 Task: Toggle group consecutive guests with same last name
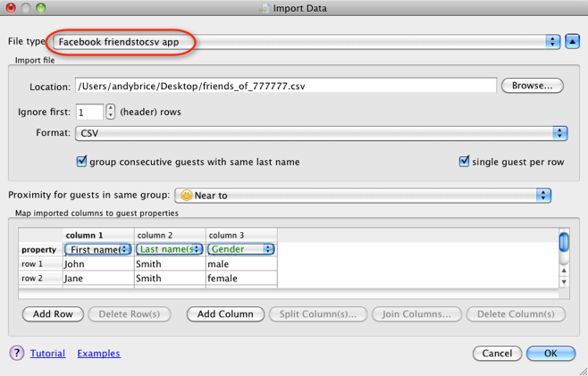82,162
